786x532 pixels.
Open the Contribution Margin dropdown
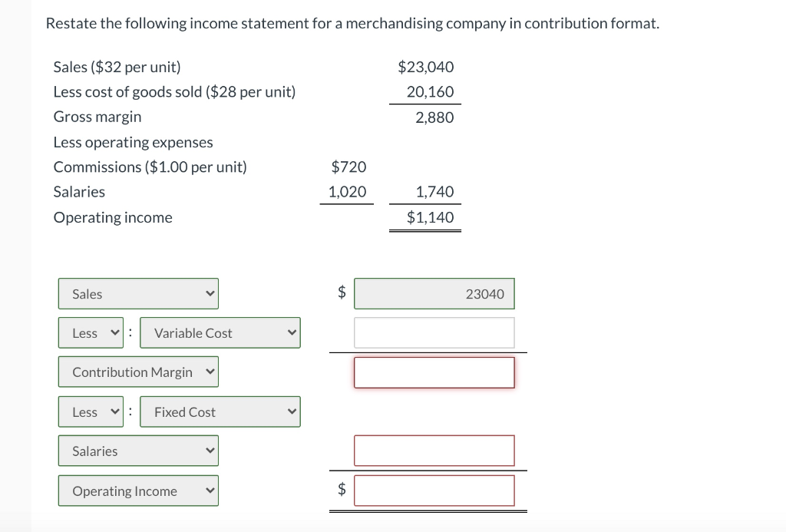pyautogui.click(x=138, y=372)
